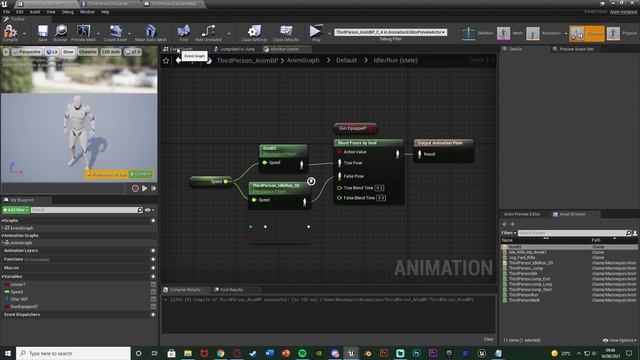Click the LOD Auto viewport button
Image resolution: width=640 pixels, height=360 pixels.
[111, 52]
